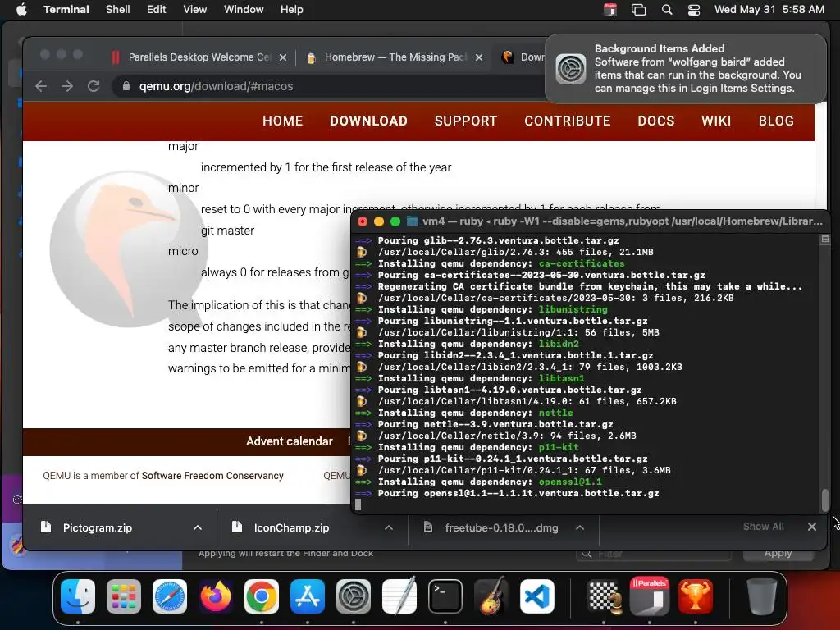
Task: Expand Pictogram.zip download options
Action: pos(198,527)
